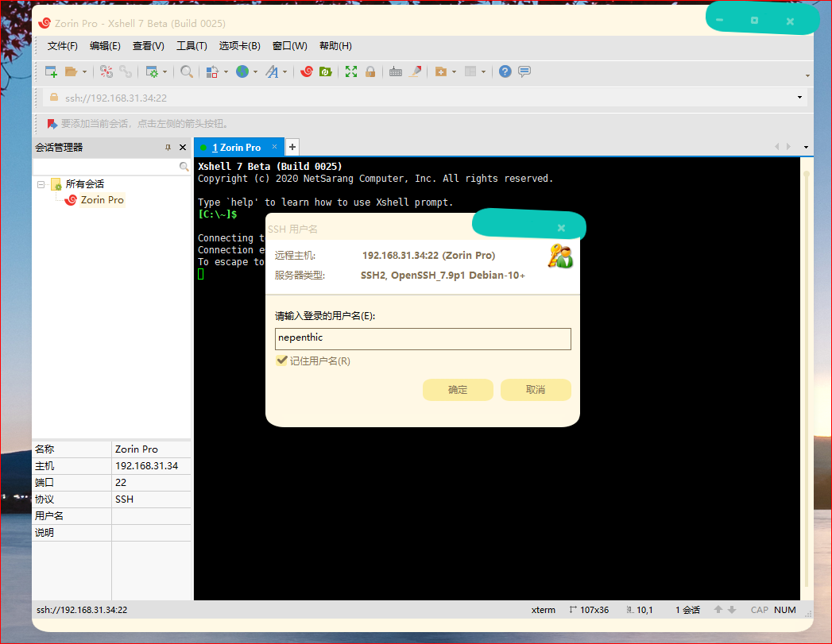Click the ssh://192.168.31.34:22 address bar

click(x=424, y=98)
